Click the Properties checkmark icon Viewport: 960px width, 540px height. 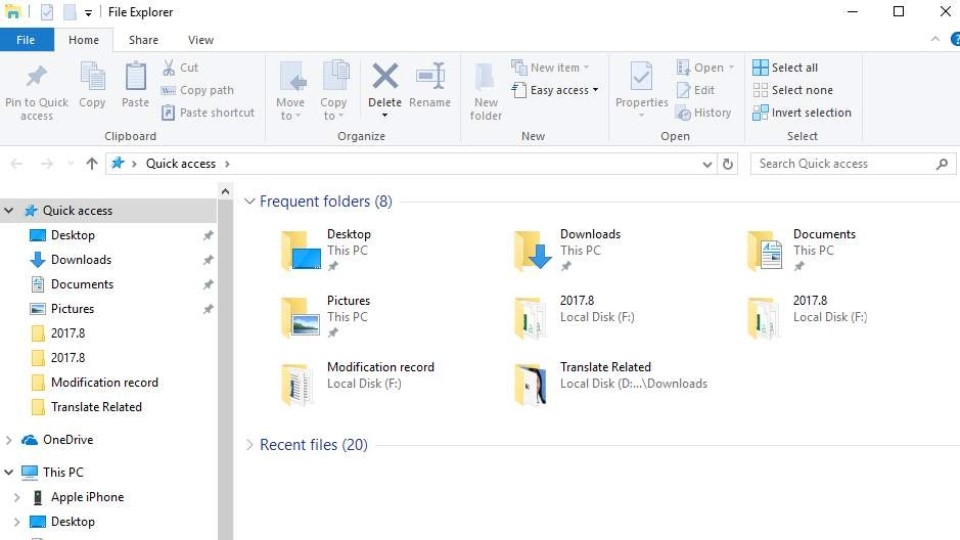642,77
